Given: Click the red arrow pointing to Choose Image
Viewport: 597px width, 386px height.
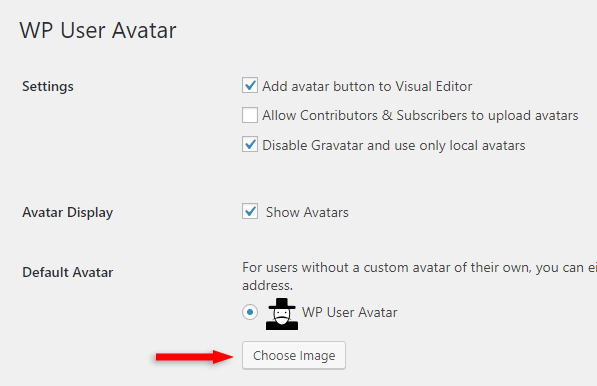Looking at the screenshot, I should coord(194,357).
